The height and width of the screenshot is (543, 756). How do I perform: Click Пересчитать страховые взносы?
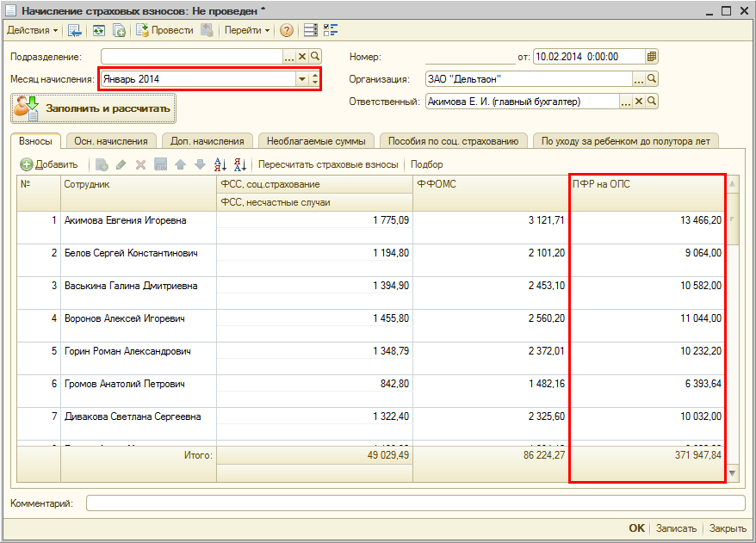[x=328, y=164]
